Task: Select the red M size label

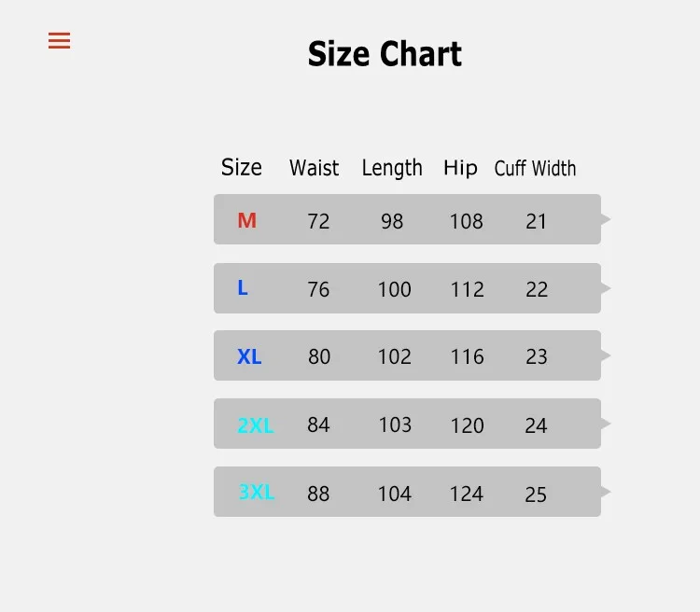Action: pos(247,220)
